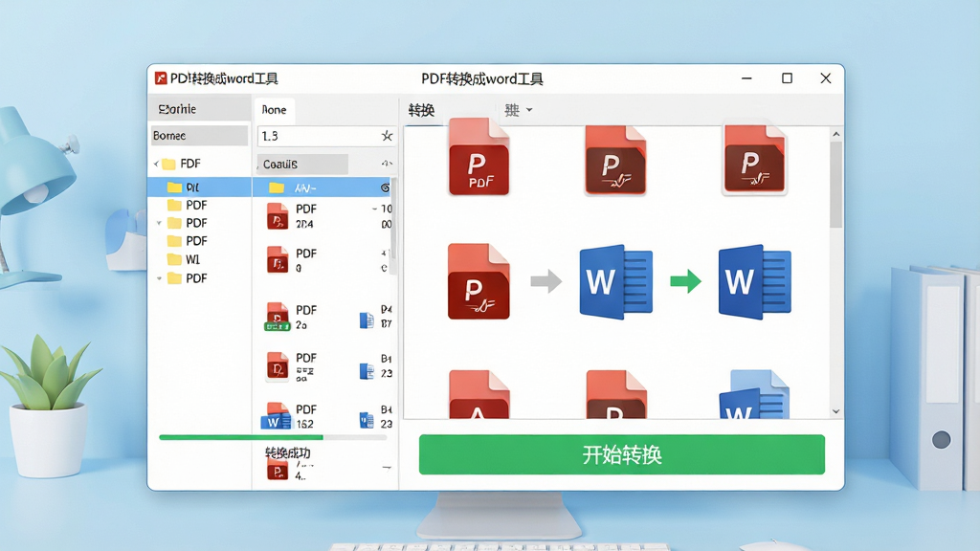980x551 pixels.
Task: Click the PDF icon in the 'PDF 204' row
Action: [x=277, y=217]
